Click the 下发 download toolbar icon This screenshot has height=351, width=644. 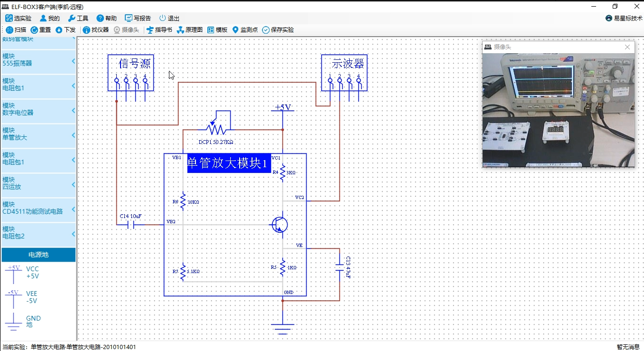(x=59, y=30)
